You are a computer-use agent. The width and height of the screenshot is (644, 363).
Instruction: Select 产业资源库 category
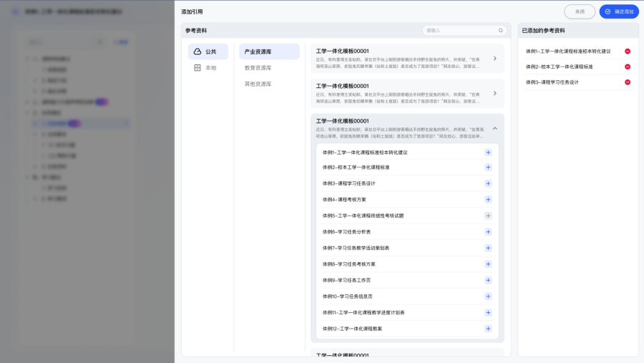click(x=268, y=52)
